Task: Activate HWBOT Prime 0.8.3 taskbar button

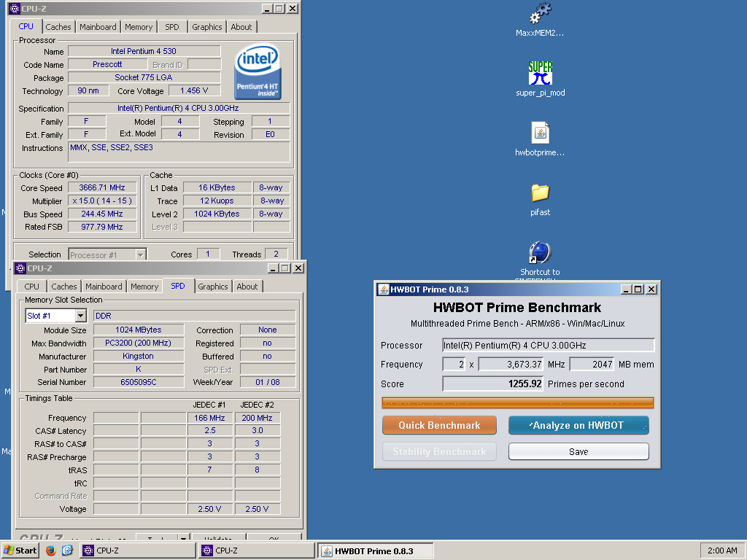Action: (x=375, y=551)
